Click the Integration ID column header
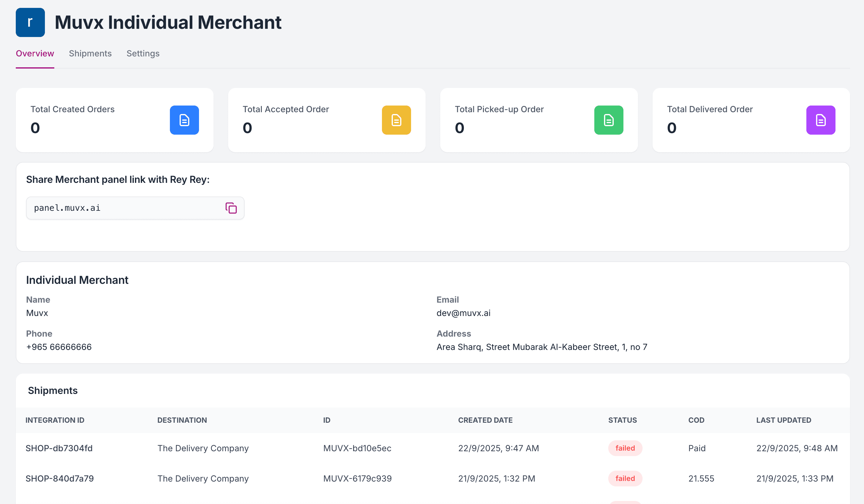The image size is (864, 504). 54,420
